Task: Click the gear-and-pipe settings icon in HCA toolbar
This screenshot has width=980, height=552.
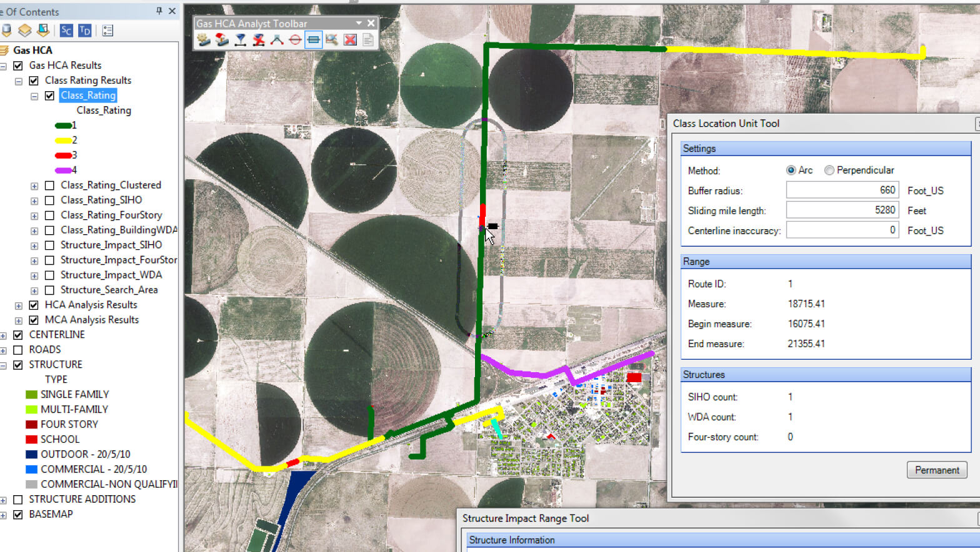Action: (x=204, y=40)
